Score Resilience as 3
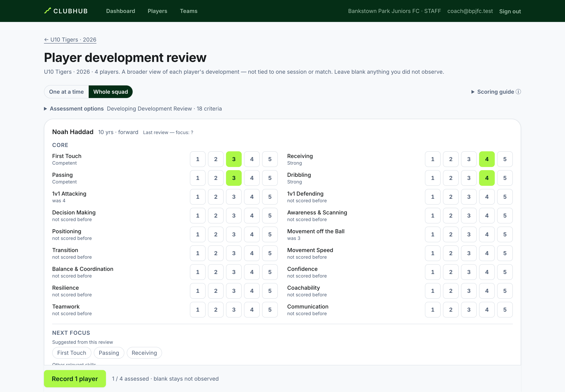 tap(234, 291)
